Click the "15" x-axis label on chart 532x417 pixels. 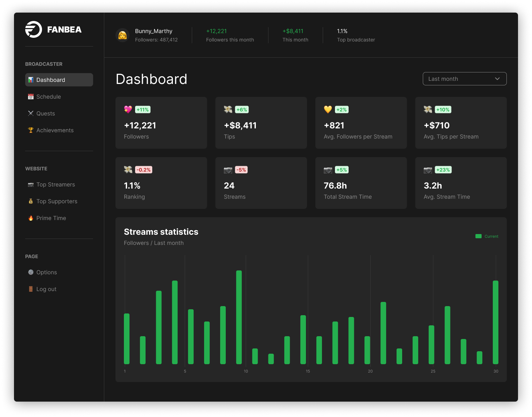pyautogui.click(x=308, y=371)
